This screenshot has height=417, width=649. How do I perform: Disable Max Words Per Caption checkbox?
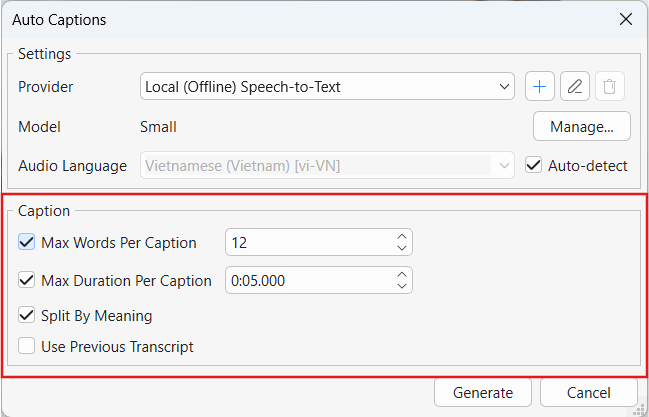point(26,242)
